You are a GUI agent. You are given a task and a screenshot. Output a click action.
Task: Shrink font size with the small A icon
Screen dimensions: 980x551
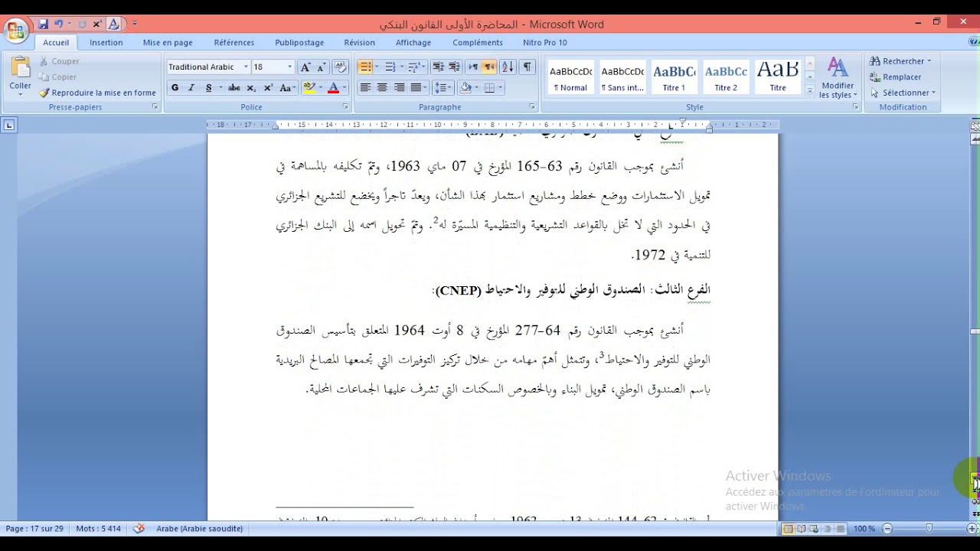click(x=322, y=67)
